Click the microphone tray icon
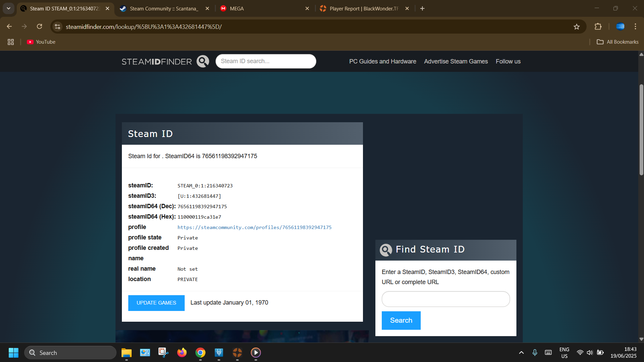Image resolution: width=644 pixels, height=362 pixels. click(535, 353)
